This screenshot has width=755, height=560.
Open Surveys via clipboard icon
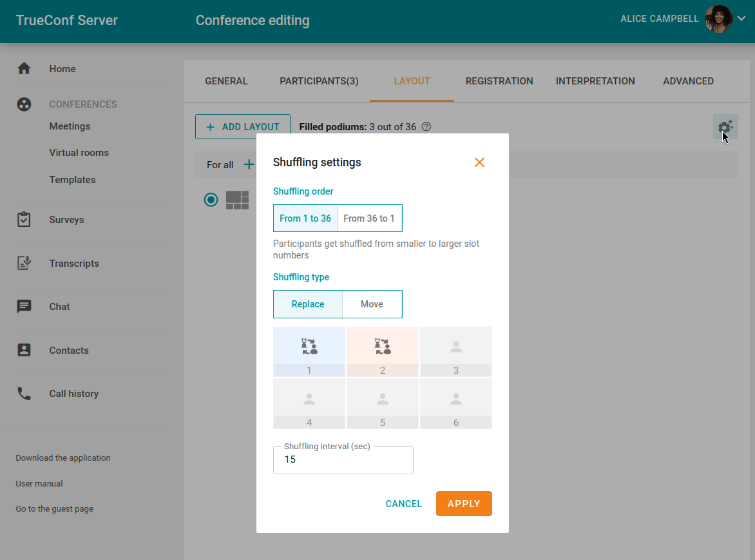(x=24, y=220)
